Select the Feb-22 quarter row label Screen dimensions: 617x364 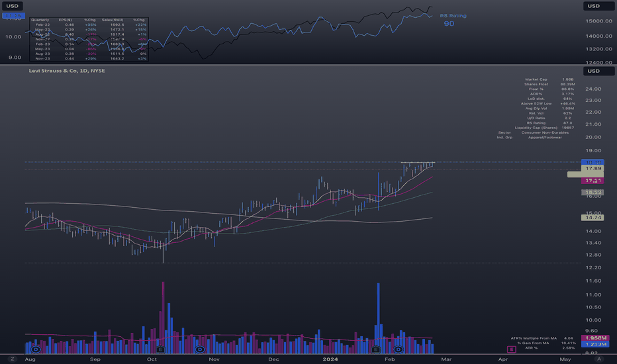42,24
